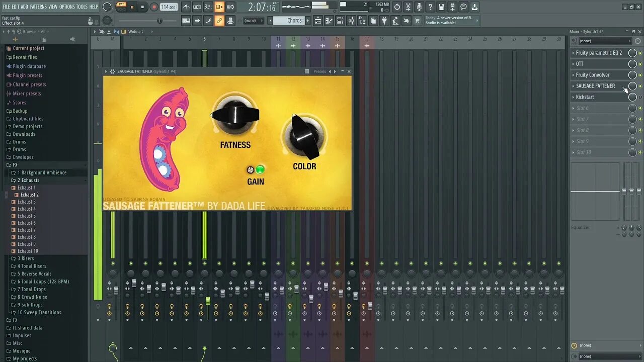Open the FILE menu
The height and width of the screenshot is (362, 644).
click(6, 7)
